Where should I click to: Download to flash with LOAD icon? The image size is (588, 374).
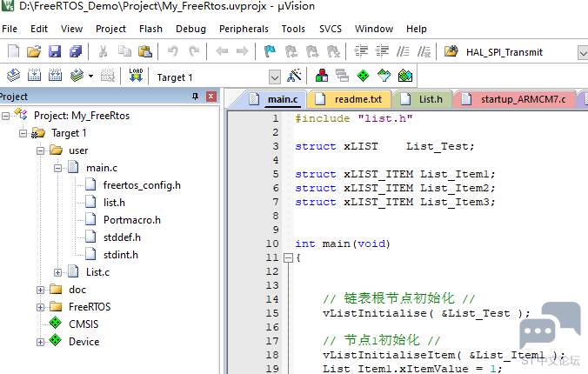point(136,75)
